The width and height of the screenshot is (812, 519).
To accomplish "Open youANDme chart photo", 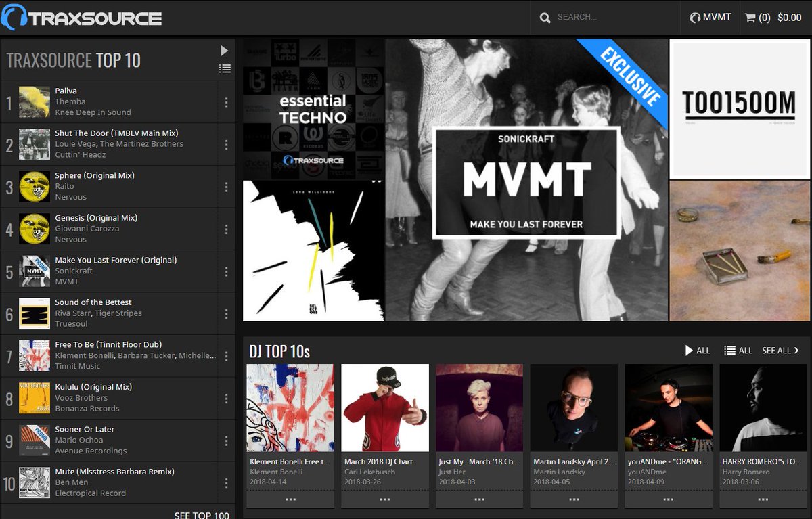I will [669, 408].
